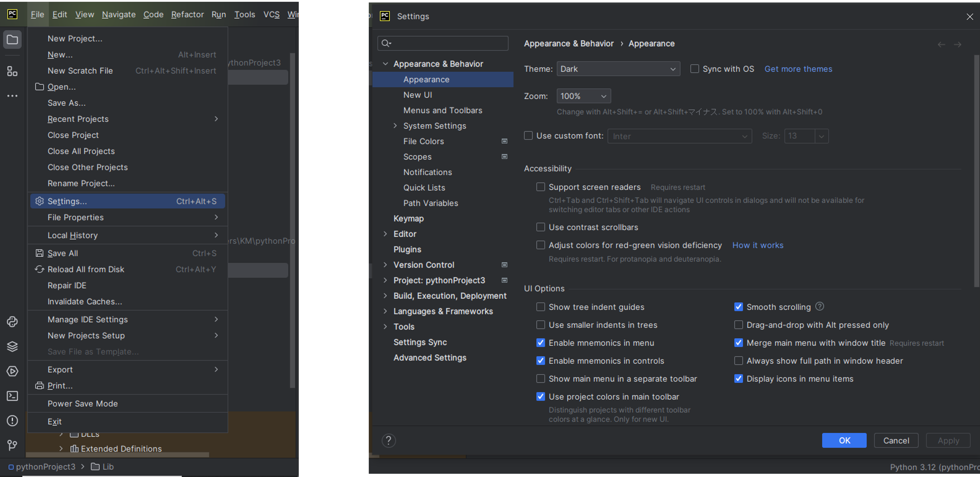Expand Languages & Frameworks settings node
Image resolution: width=980 pixels, height=477 pixels.
(x=385, y=311)
